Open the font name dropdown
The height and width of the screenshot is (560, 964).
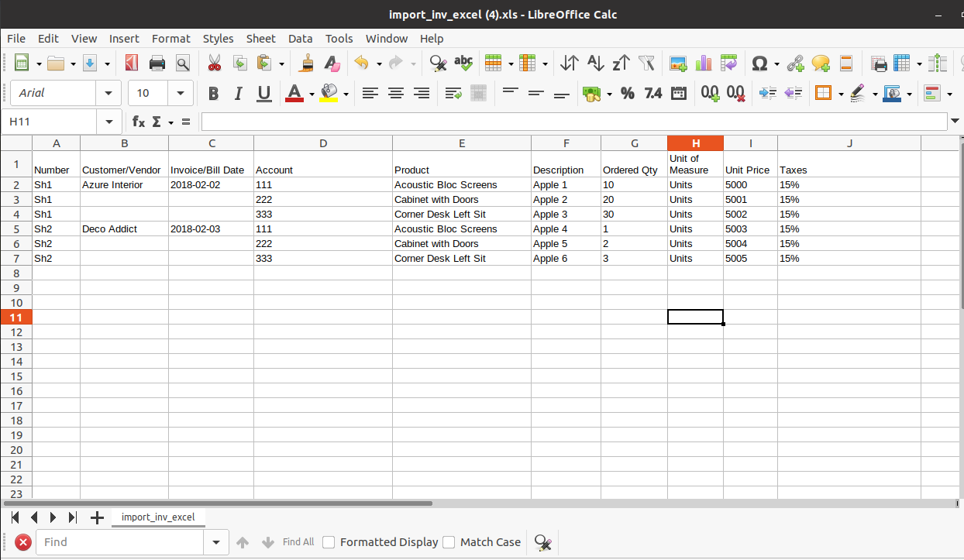[108, 93]
